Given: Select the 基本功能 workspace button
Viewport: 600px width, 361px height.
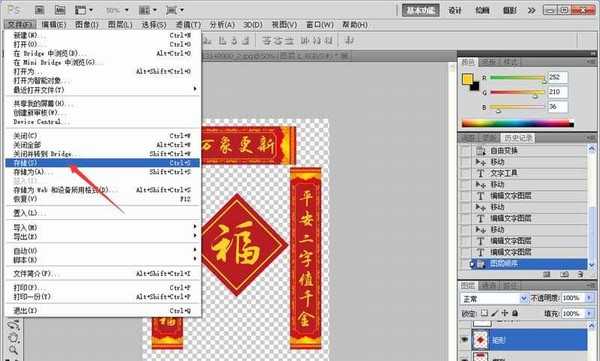Looking at the screenshot, I should coord(421,10).
